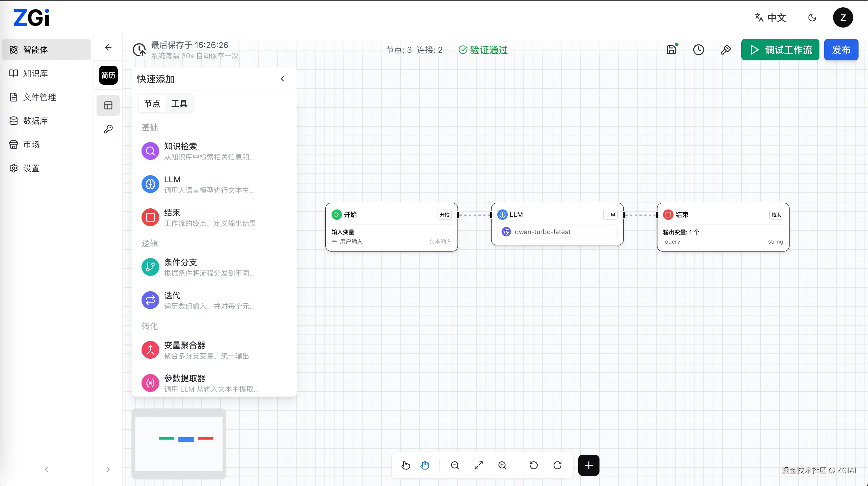
Task: Collapse the 快速添加 panel
Action: click(282, 79)
